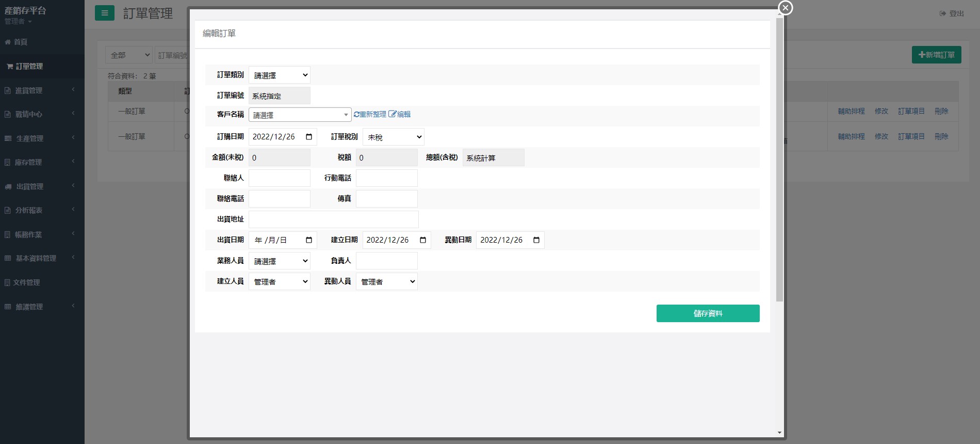Click 訂單項目 in the second order row
This screenshot has width=980, height=444.
pyautogui.click(x=911, y=136)
